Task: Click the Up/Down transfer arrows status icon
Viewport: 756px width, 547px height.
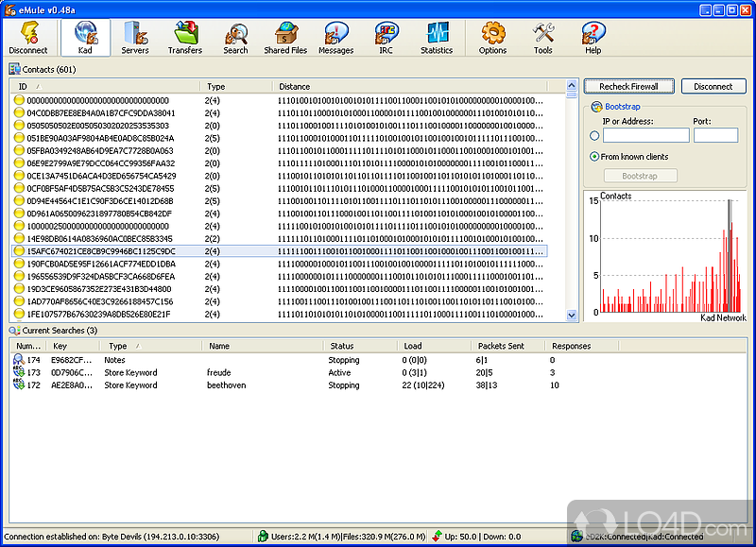Action: [438, 536]
